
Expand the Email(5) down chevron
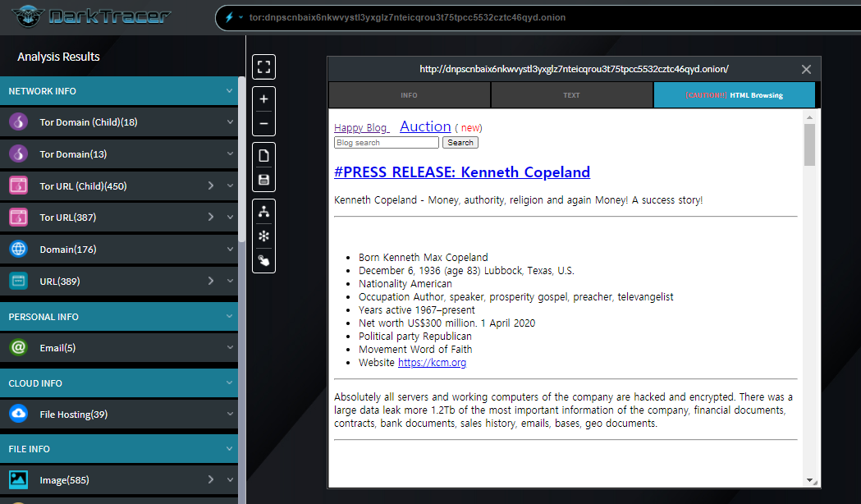pyautogui.click(x=230, y=347)
